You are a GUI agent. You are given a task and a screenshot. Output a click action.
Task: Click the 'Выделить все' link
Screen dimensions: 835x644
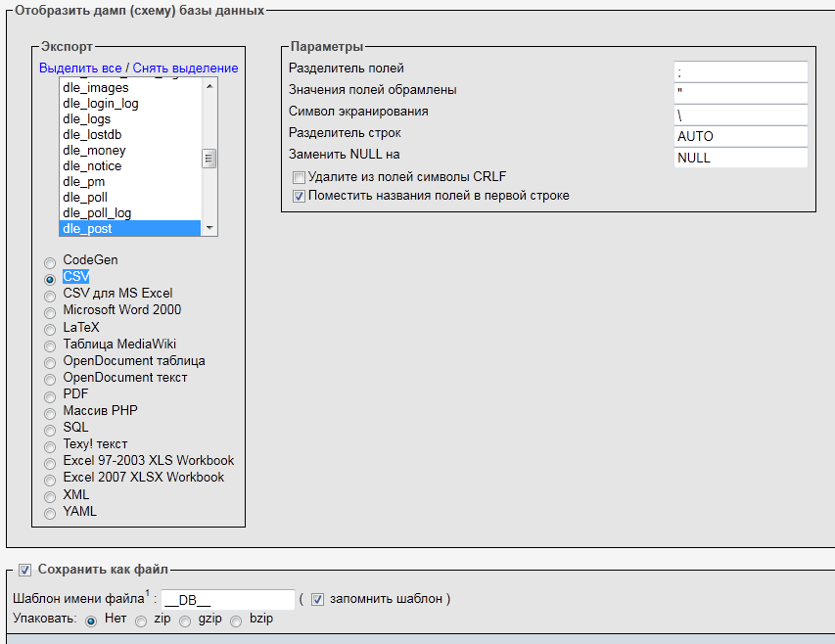tap(80, 68)
